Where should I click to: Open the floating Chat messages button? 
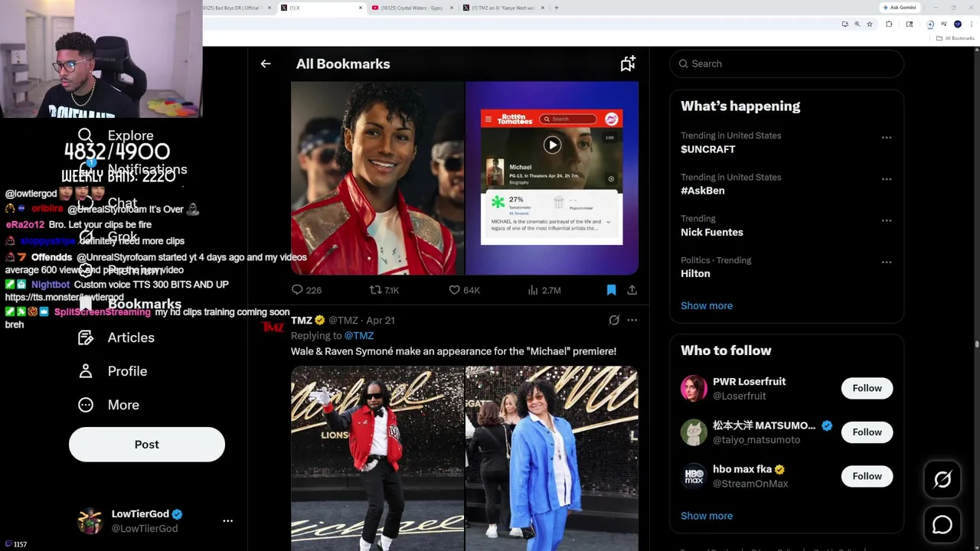(x=942, y=524)
